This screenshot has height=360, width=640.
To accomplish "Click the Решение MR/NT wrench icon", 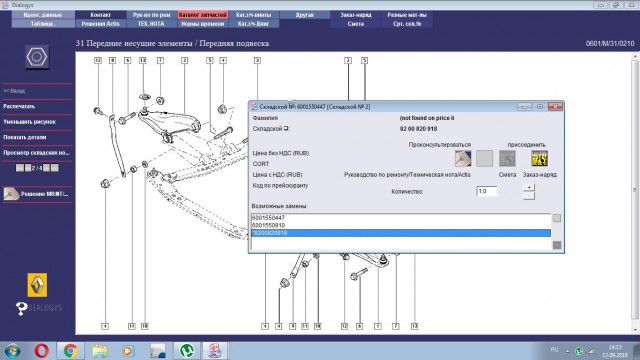I will [x=11, y=194].
